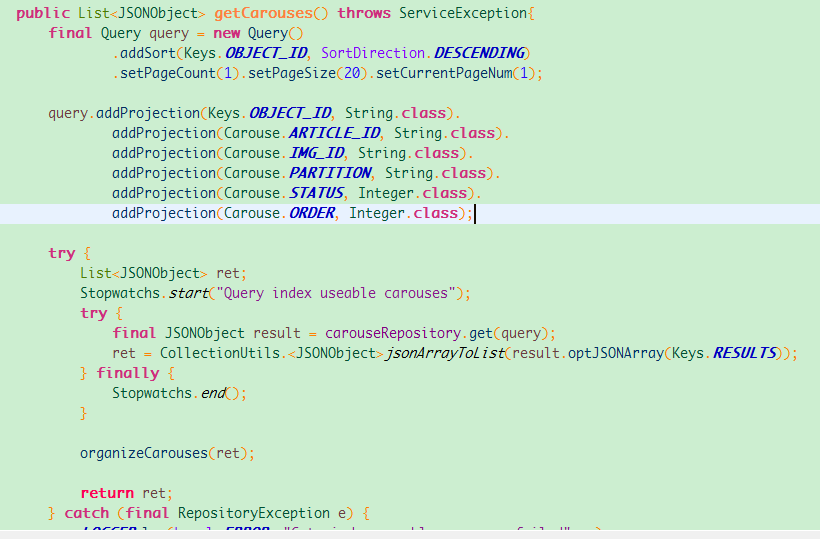Click optJSONArray method call
820x539 pixels.
point(616,353)
